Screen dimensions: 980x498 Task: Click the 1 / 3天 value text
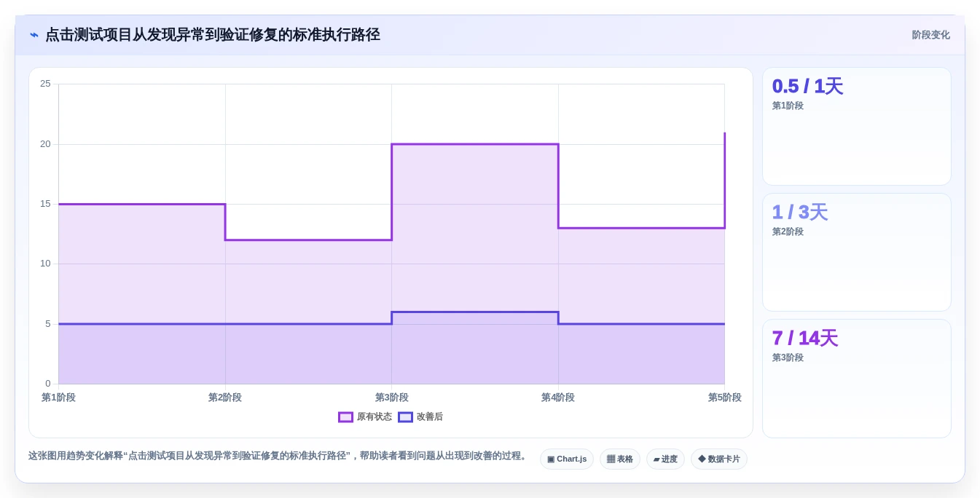coord(800,213)
